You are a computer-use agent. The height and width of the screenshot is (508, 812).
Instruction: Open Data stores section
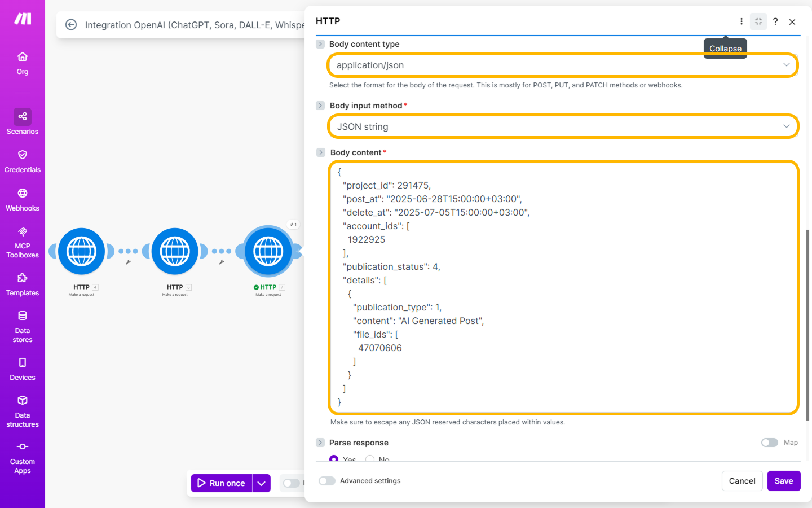click(23, 326)
